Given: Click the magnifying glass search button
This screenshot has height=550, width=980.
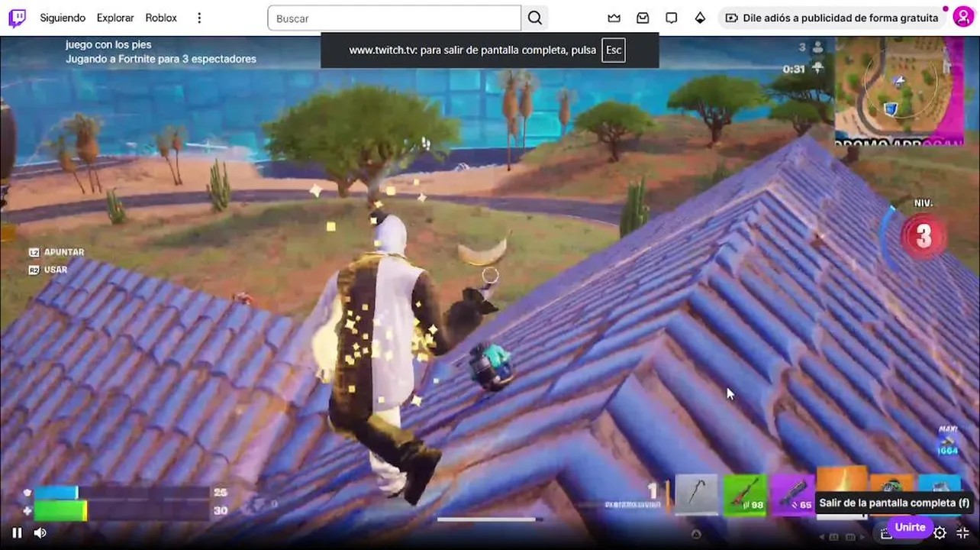Looking at the screenshot, I should (x=535, y=18).
